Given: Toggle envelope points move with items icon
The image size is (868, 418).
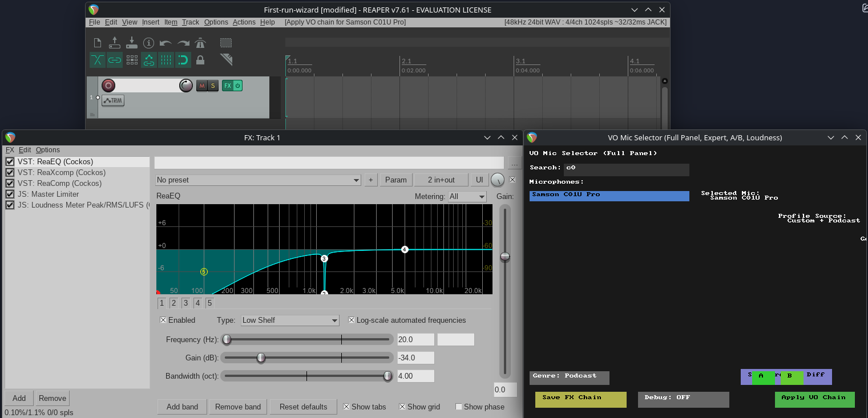Looking at the screenshot, I should (x=149, y=60).
